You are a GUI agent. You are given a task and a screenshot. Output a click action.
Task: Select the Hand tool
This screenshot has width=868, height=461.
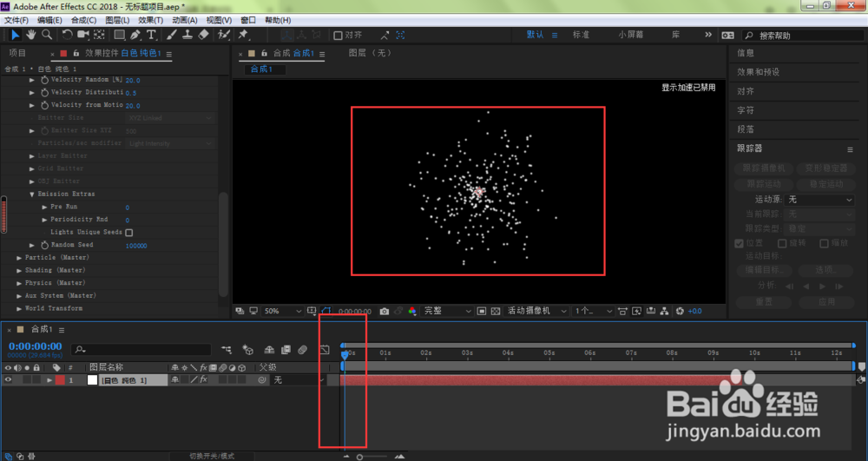(x=31, y=35)
